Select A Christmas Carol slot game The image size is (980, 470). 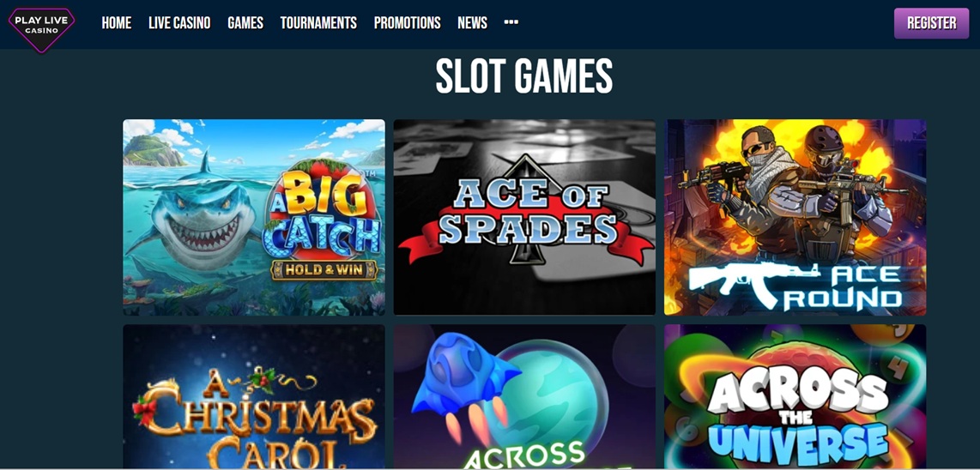pyautogui.click(x=254, y=397)
